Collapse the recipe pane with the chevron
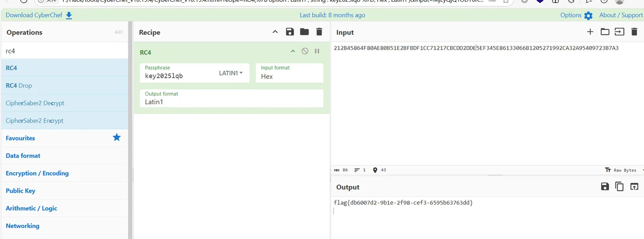644x239 pixels. click(275, 32)
